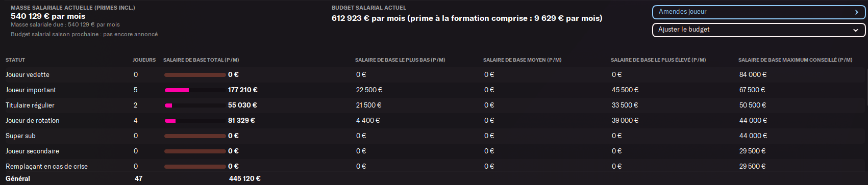Select the Remplaçant en cas de crise row
Viewport: 868px width, 185px height.
tap(434, 167)
